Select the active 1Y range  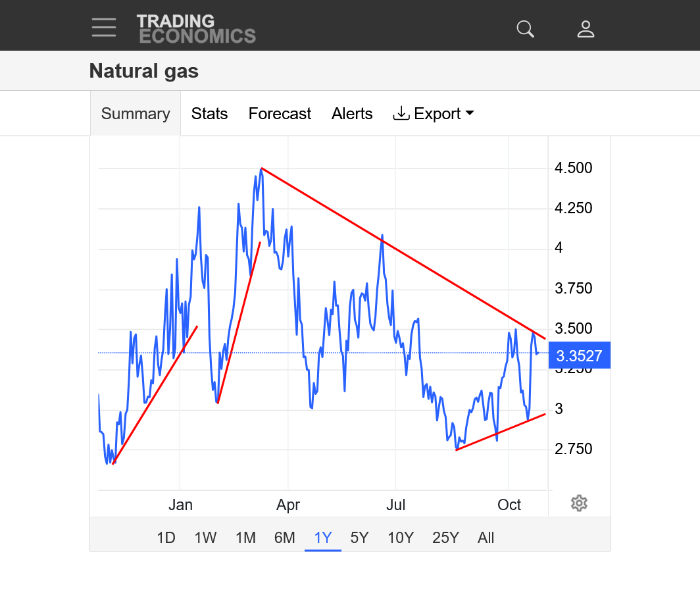[323, 538]
